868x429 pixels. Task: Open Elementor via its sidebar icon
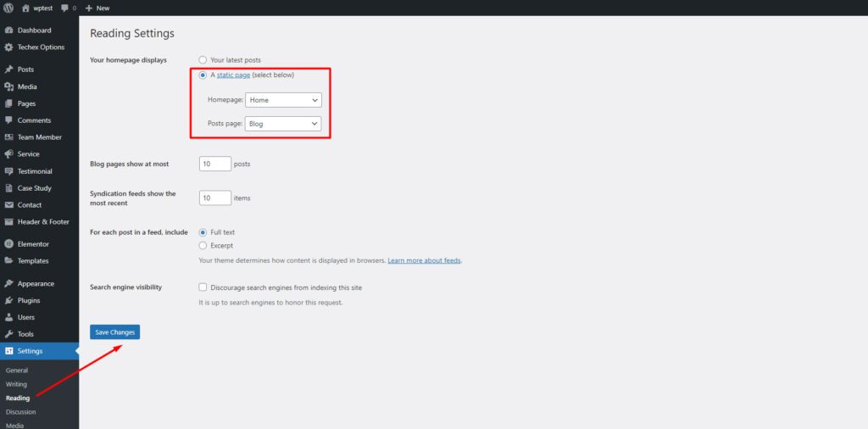coord(8,244)
